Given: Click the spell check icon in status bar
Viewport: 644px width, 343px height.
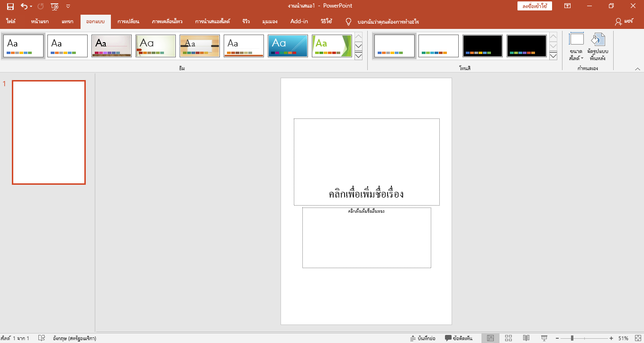Looking at the screenshot, I should pyautogui.click(x=42, y=338).
